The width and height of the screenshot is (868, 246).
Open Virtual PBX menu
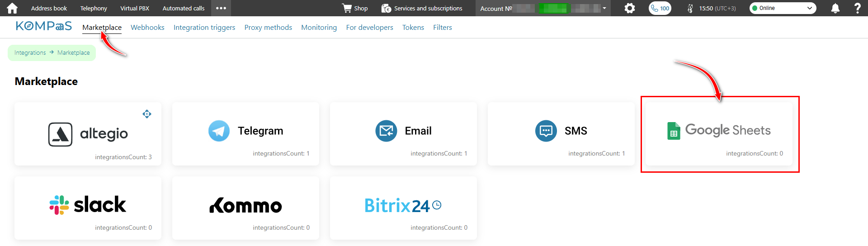click(x=135, y=8)
